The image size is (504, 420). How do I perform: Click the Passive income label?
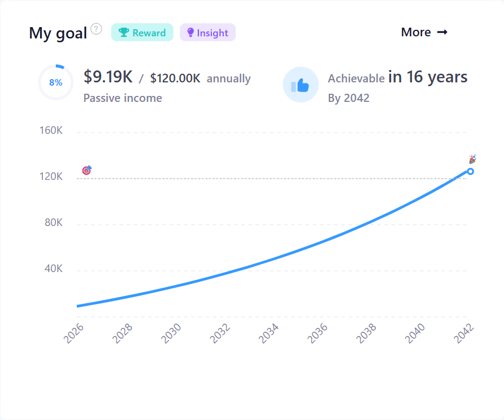[x=122, y=98]
